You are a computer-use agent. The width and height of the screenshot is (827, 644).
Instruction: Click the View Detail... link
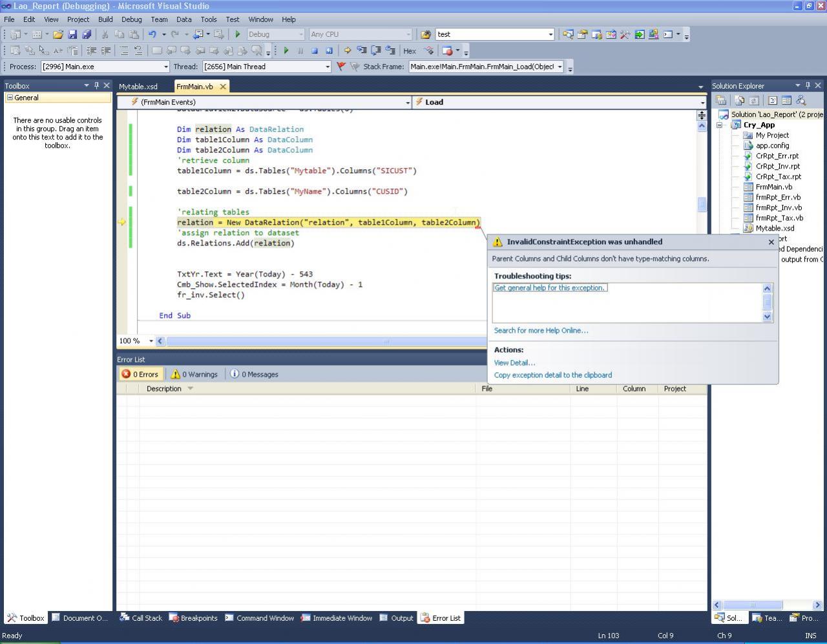click(x=514, y=363)
